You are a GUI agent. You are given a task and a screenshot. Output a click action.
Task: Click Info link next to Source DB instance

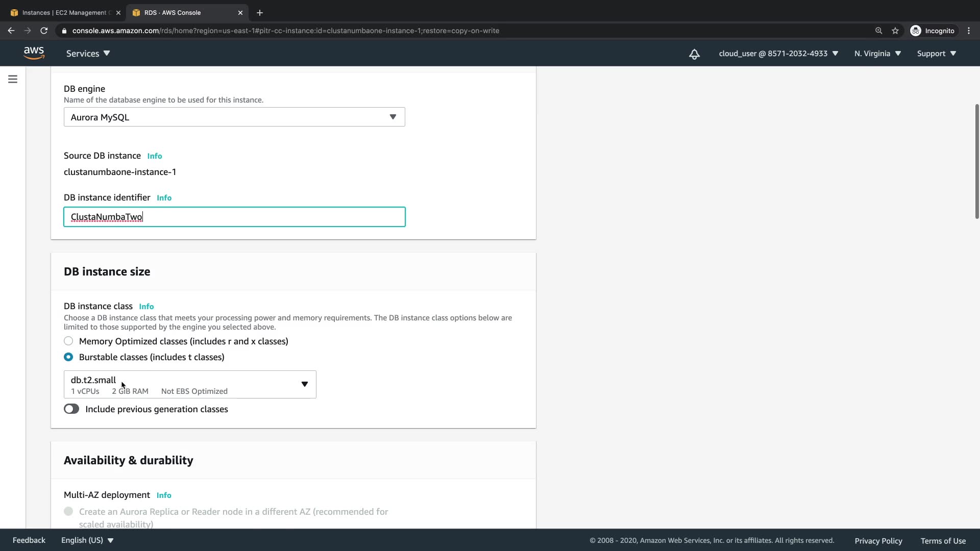click(155, 156)
